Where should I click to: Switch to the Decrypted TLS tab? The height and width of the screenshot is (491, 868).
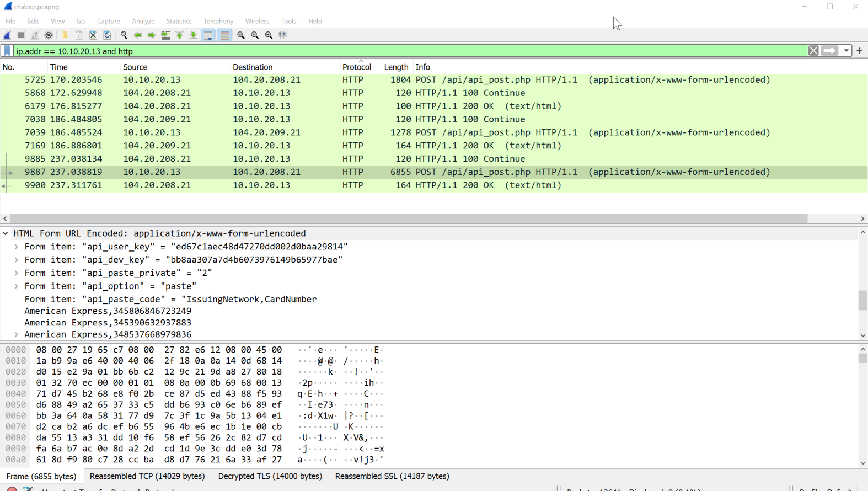(270, 476)
